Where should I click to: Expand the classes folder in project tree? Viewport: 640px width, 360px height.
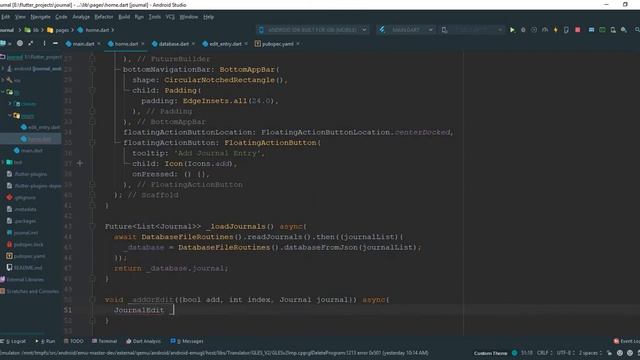point(10,104)
